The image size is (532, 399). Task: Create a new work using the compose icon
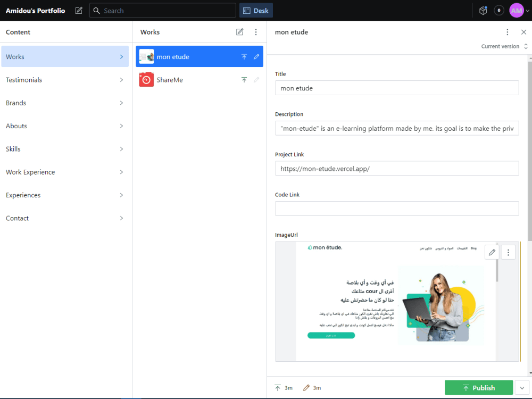pos(239,32)
